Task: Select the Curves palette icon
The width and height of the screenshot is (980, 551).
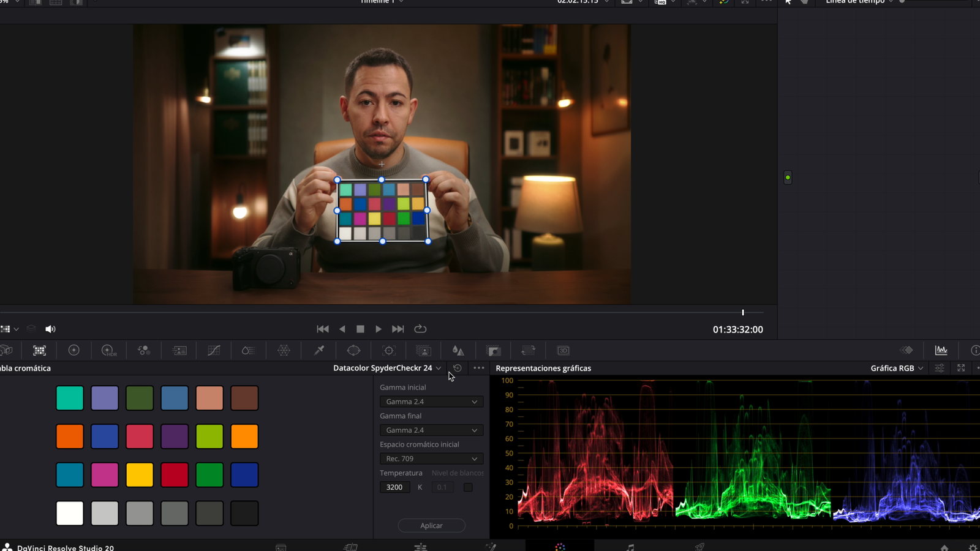Action: (214, 350)
